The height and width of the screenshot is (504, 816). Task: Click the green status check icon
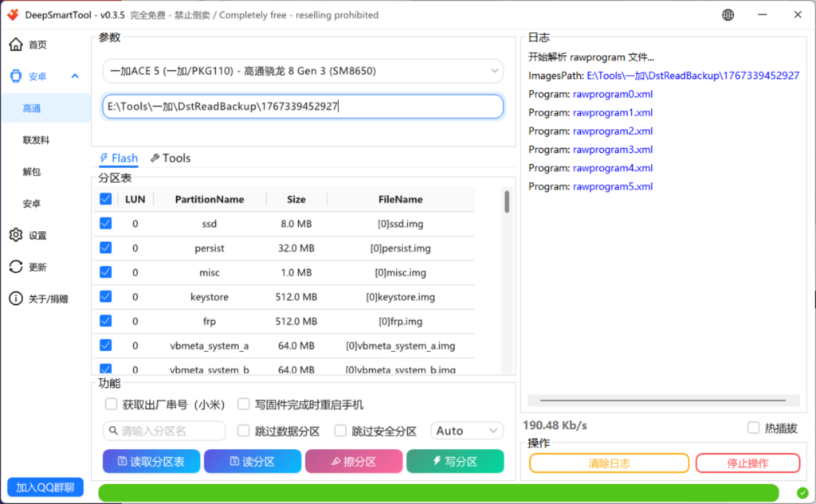[x=802, y=492]
